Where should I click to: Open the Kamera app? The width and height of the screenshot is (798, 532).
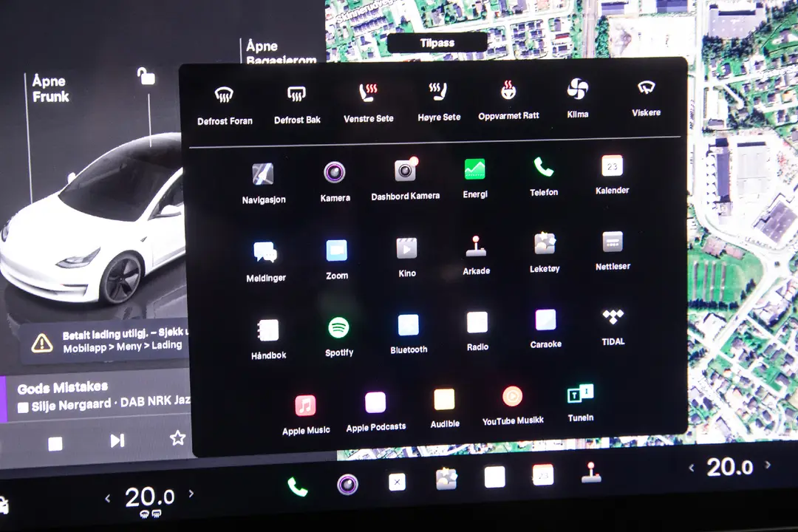335,182
